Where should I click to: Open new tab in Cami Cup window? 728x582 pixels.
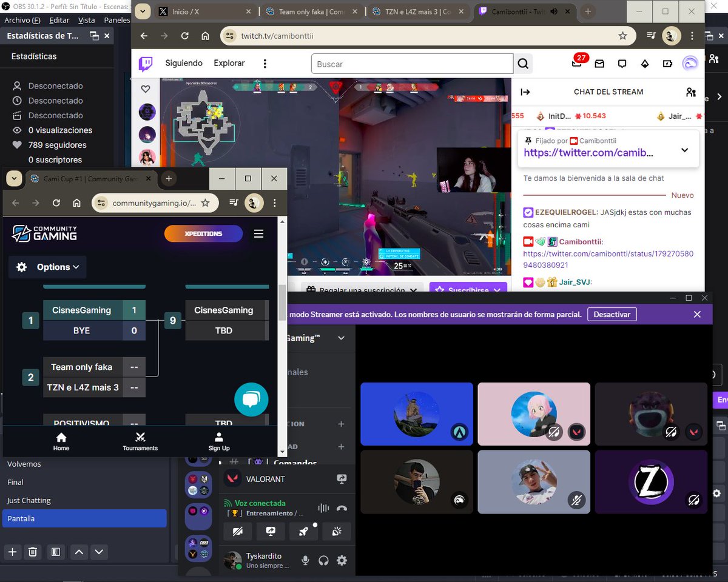pyautogui.click(x=169, y=178)
